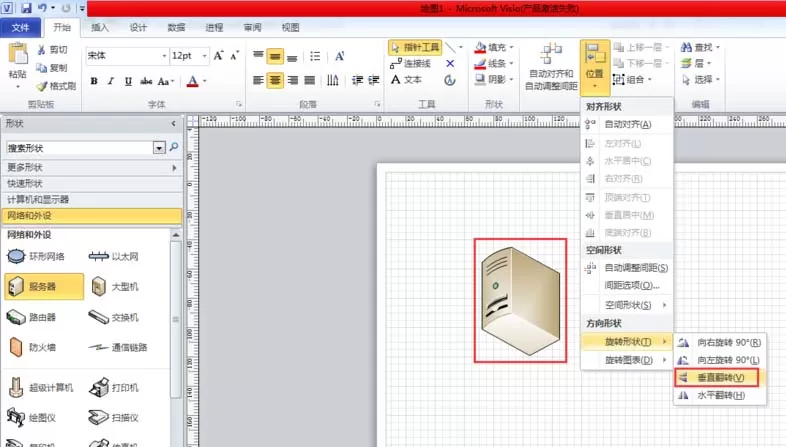Open the 12pt font size dropdown
This screenshot has height=447, width=786.
[205, 56]
